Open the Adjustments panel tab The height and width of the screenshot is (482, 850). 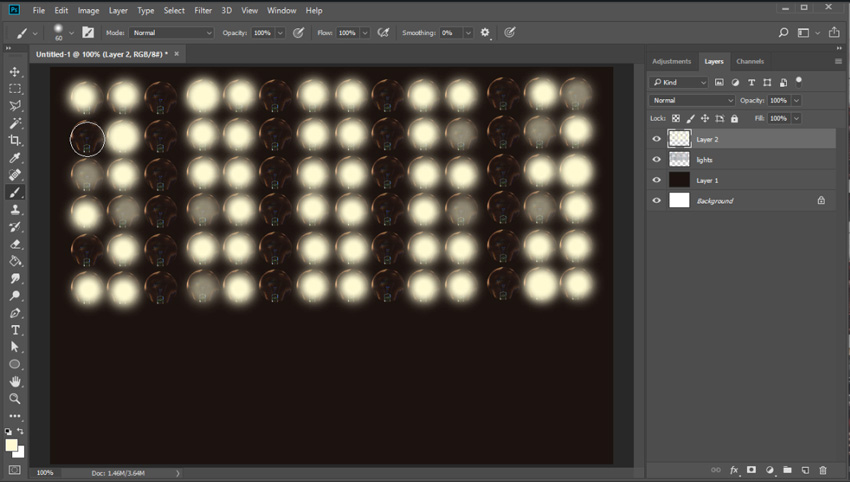pyautogui.click(x=672, y=61)
